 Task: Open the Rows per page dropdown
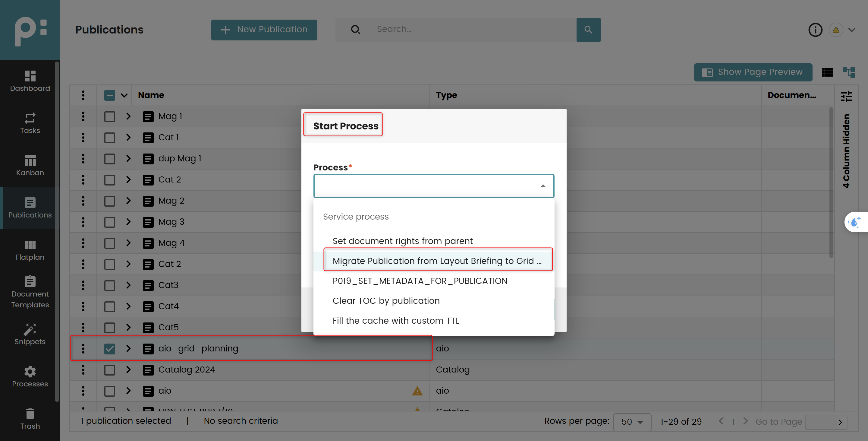(x=632, y=422)
